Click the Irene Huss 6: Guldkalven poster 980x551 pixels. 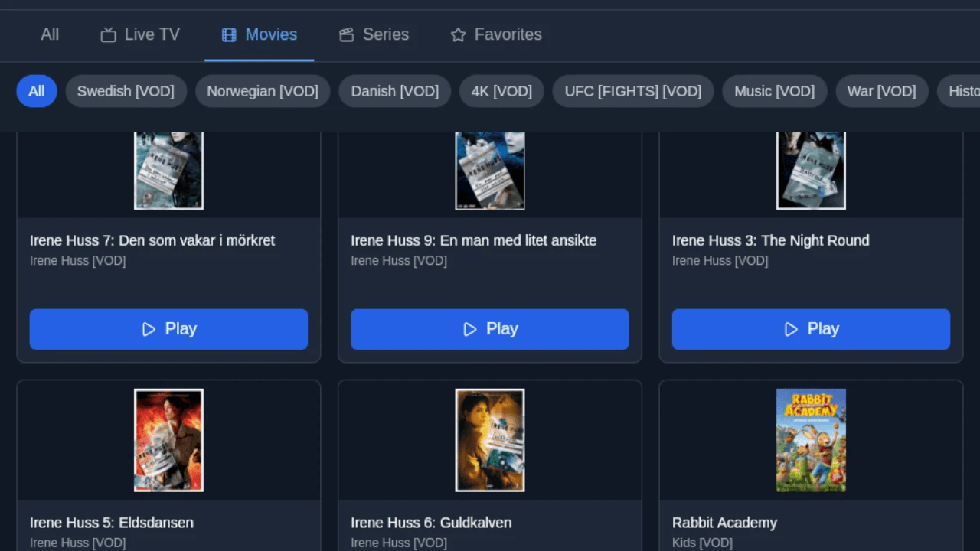click(x=489, y=440)
